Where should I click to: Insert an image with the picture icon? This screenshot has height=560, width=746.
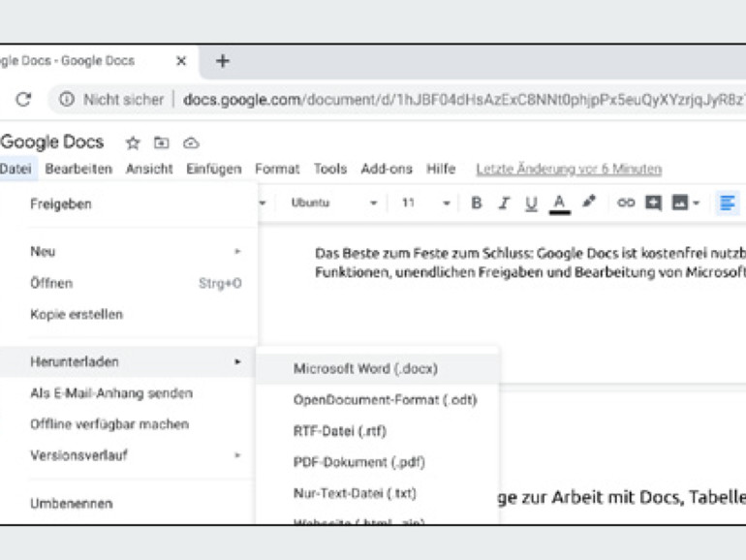679,202
